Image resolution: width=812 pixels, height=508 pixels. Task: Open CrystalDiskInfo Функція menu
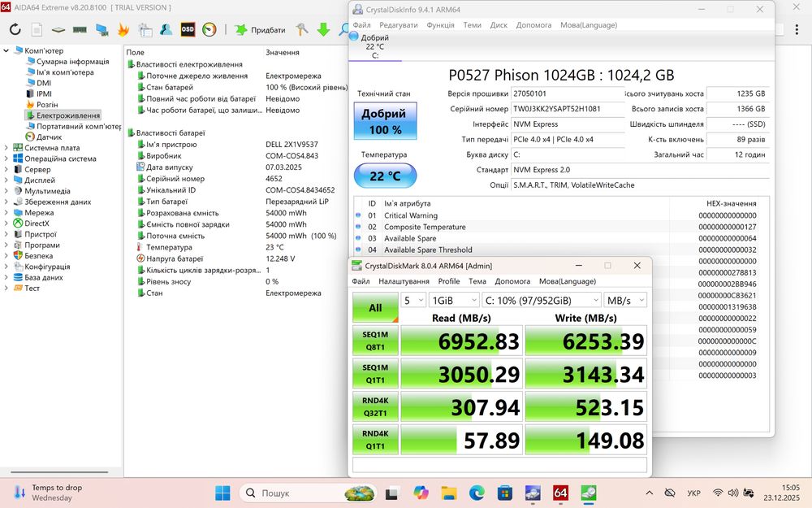coord(440,25)
